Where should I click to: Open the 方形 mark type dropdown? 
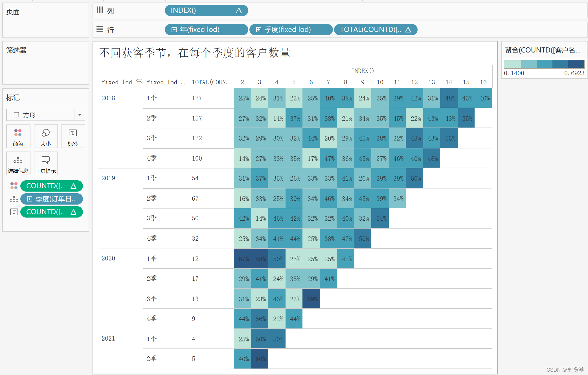pyautogui.click(x=80, y=115)
